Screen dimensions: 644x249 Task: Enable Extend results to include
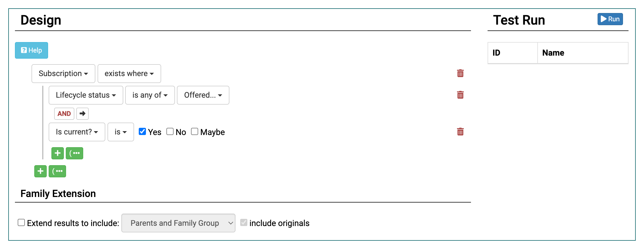[21, 222]
